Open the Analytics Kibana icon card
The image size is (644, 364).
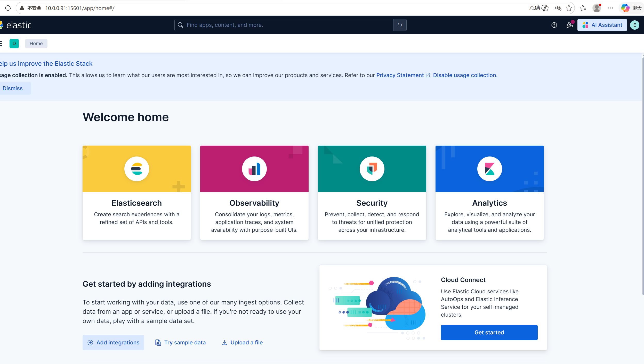[x=489, y=169]
